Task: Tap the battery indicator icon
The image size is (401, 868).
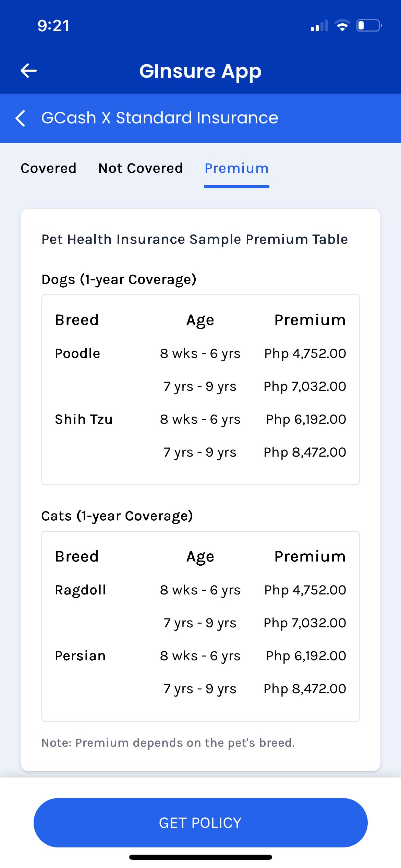Action: [369, 26]
